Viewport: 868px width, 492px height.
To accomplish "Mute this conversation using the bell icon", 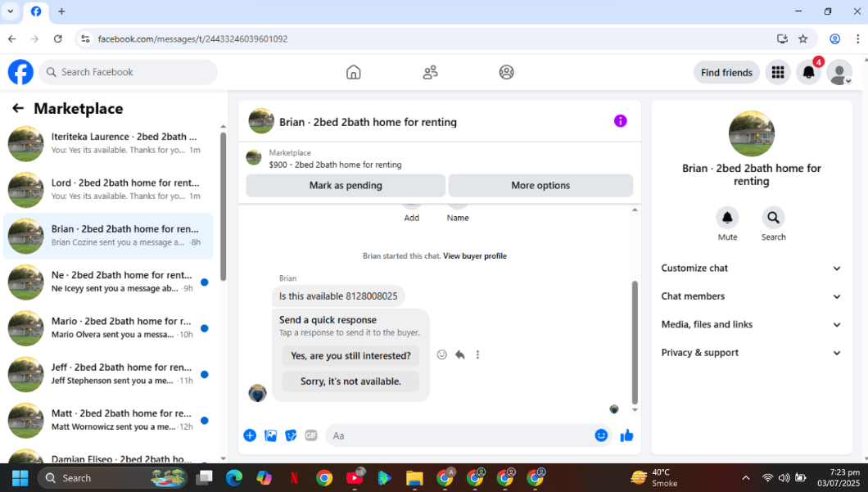I will pyautogui.click(x=727, y=218).
